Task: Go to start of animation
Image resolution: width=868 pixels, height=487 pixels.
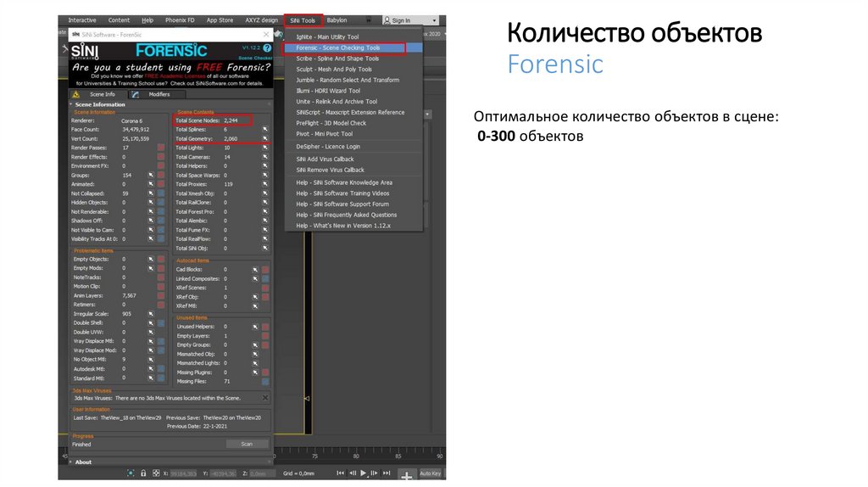Action: coord(341,473)
